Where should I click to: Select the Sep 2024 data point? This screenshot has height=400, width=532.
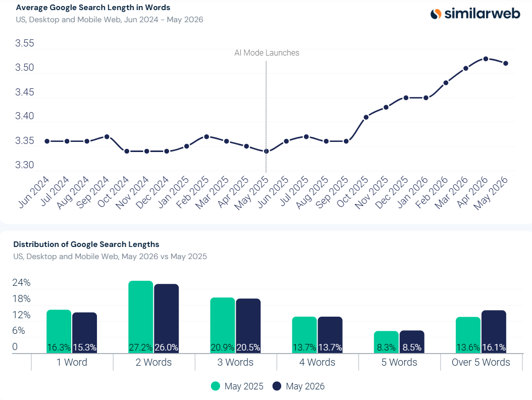pos(107,137)
